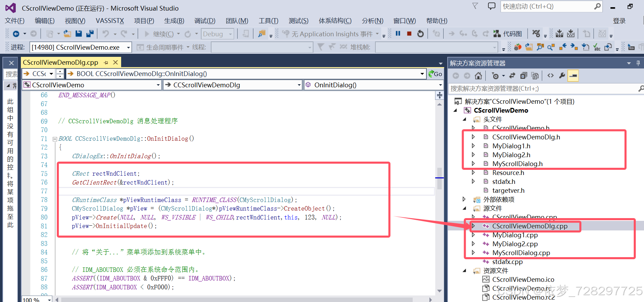
Task: Open the 100 % zoom level dropdown
Action: (x=50, y=300)
